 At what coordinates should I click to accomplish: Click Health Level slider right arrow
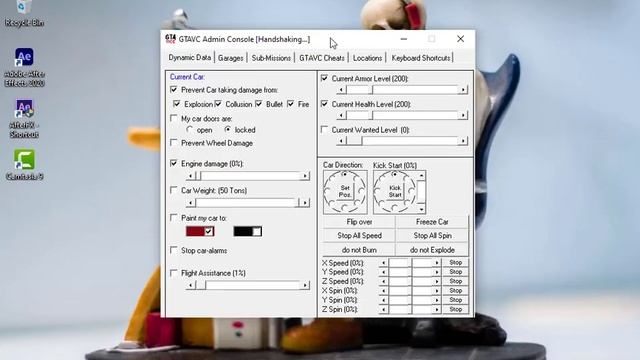tap(463, 115)
